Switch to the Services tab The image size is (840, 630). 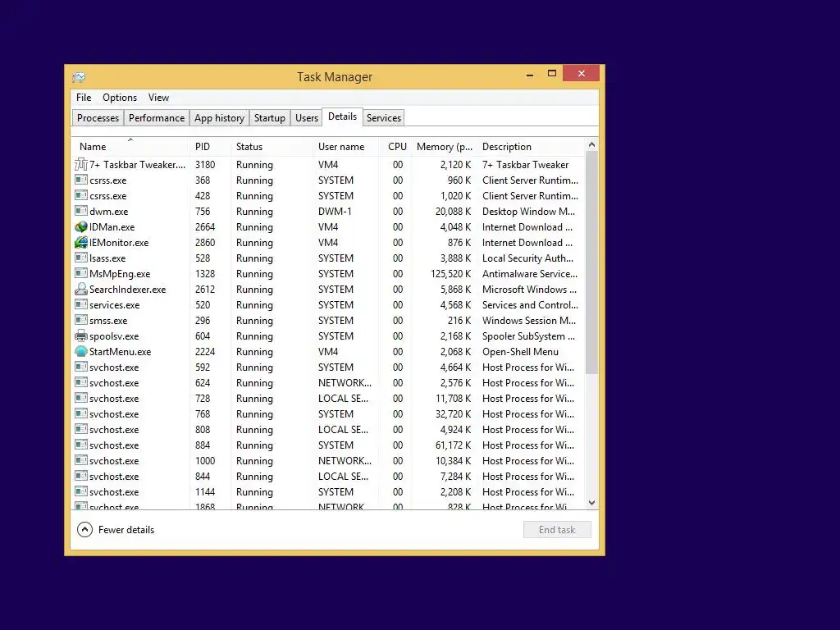coord(384,118)
